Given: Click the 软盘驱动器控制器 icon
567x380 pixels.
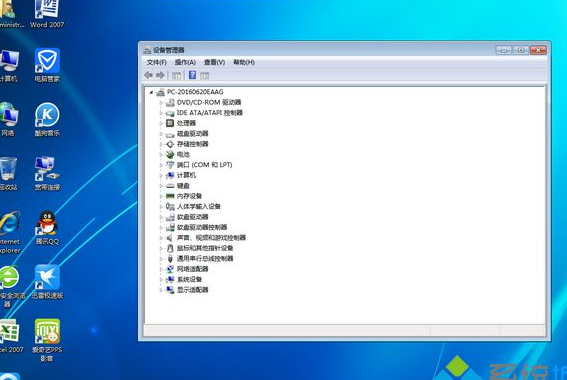Looking at the screenshot, I should [170, 227].
